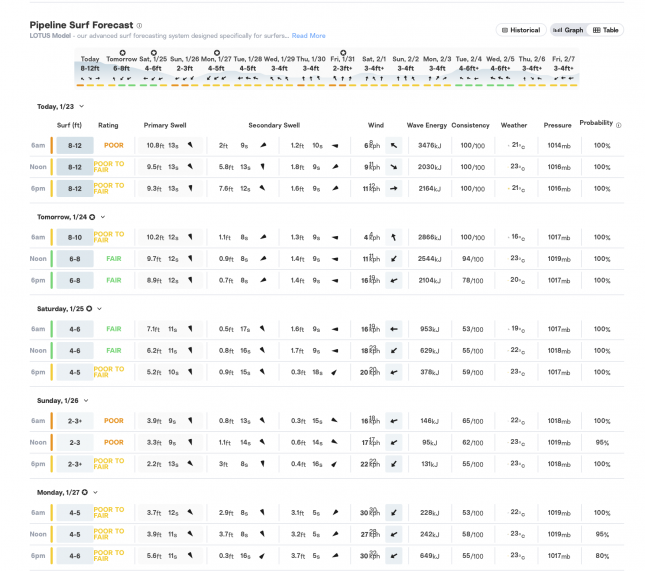Image resolution: width=645 pixels, height=571 pixels.
Task: Click the POOR rating for Today 6am
Action: [x=114, y=145]
